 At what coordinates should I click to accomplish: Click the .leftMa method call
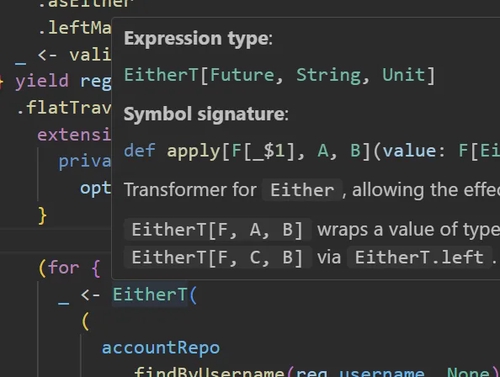(x=75, y=27)
